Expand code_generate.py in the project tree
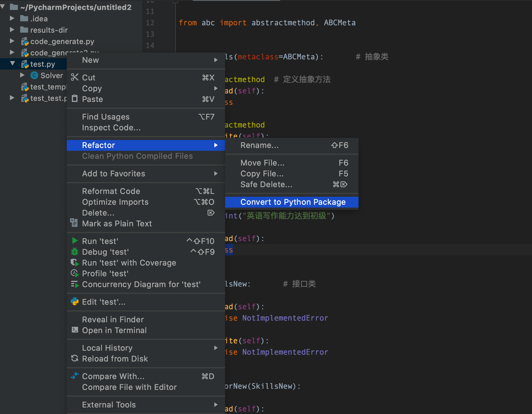 12,41
